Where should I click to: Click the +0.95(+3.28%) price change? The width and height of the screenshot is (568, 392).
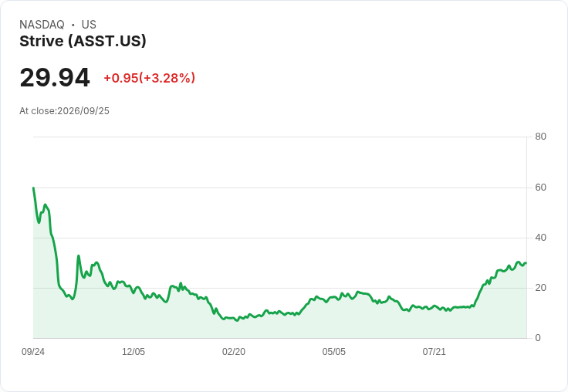(x=149, y=78)
